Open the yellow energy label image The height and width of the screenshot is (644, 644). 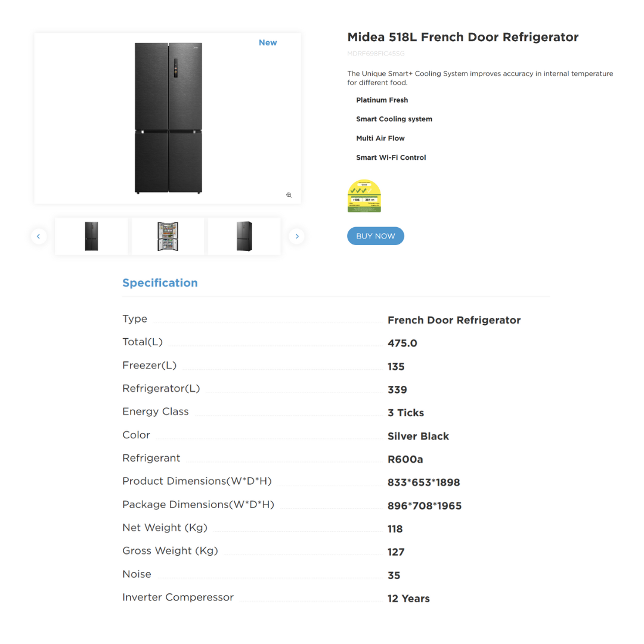point(364,196)
